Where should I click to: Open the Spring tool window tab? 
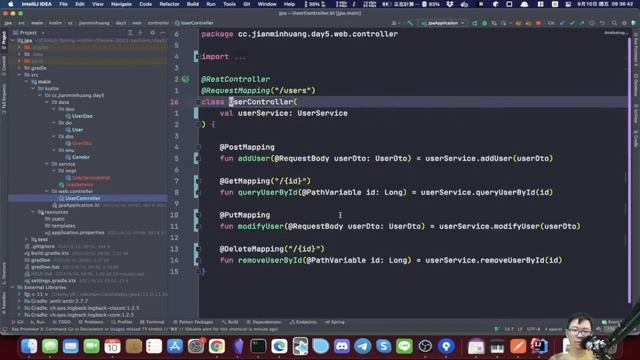tap(335, 322)
